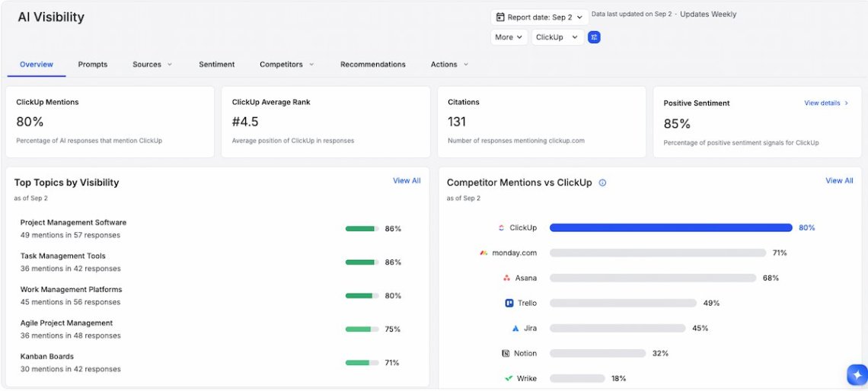This screenshot has width=868, height=391.
Task: Expand the Actions tab chevron
Action: (x=466, y=64)
